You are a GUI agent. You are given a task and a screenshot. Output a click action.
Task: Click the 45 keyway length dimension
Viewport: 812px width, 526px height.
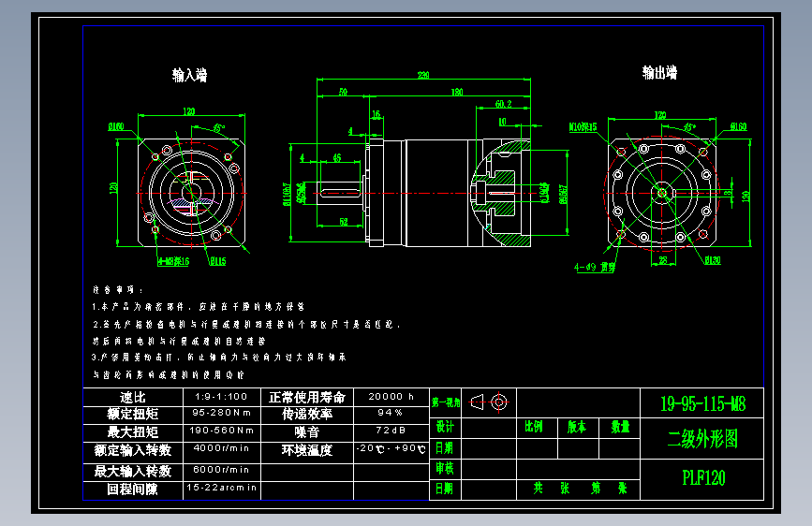[x=336, y=157]
